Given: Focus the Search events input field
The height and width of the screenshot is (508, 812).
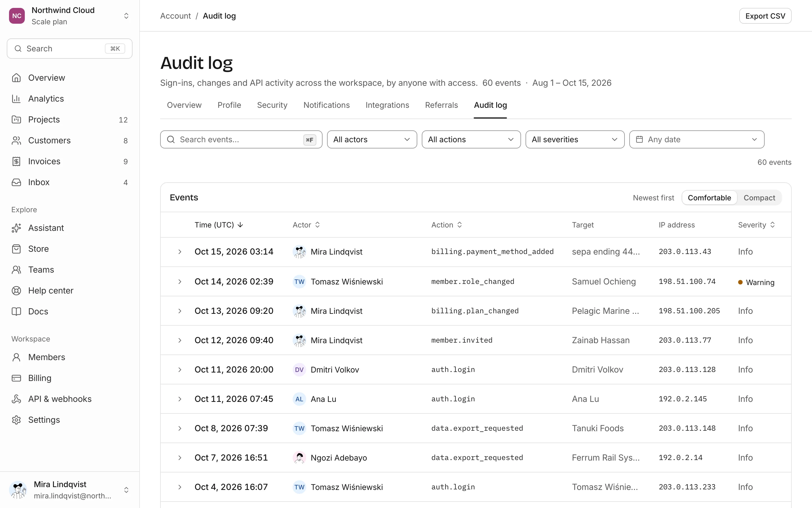Looking at the screenshot, I should pyautogui.click(x=241, y=139).
